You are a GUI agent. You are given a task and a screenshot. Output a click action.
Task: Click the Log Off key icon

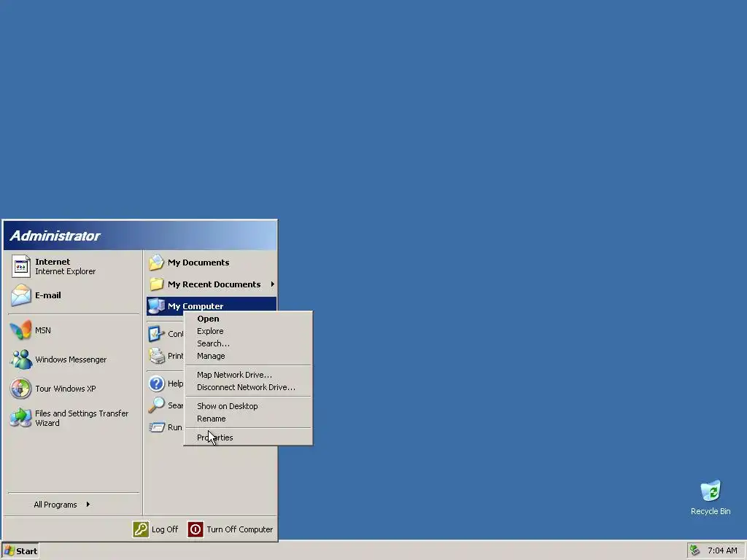point(141,529)
